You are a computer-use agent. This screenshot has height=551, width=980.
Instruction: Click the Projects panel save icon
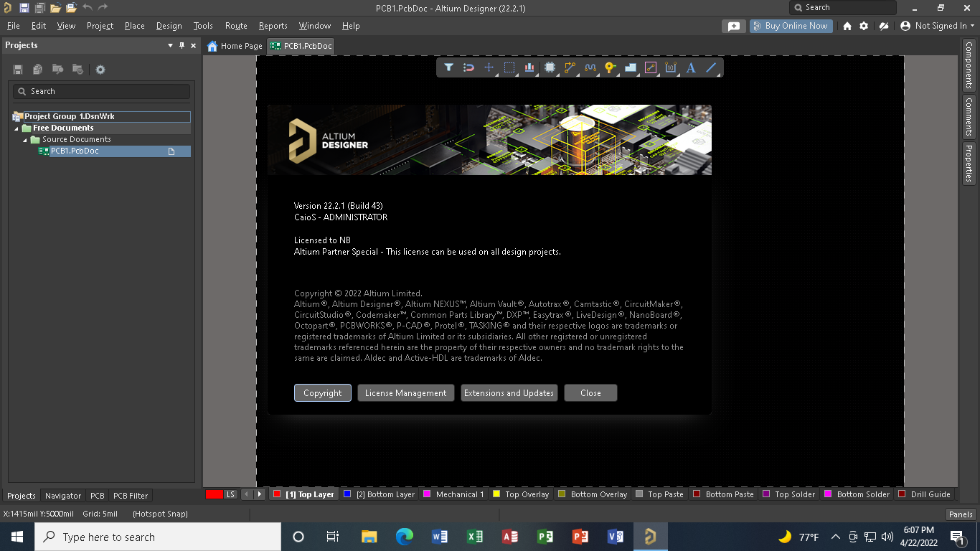tap(18, 70)
